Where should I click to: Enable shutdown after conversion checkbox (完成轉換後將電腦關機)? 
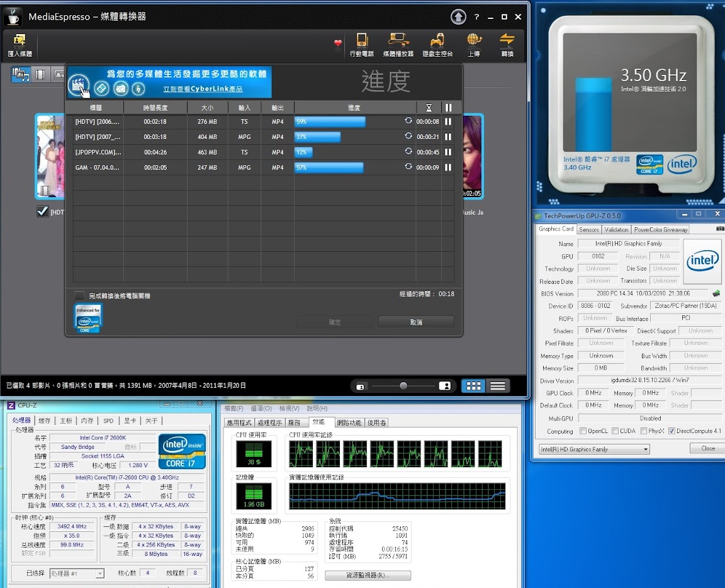point(79,296)
